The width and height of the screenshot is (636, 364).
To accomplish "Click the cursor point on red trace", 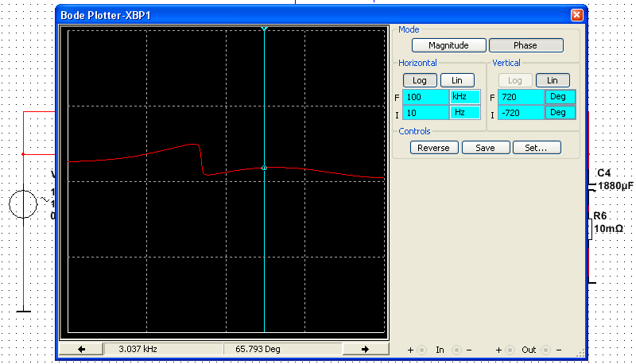I will click(x=264, y=168).
